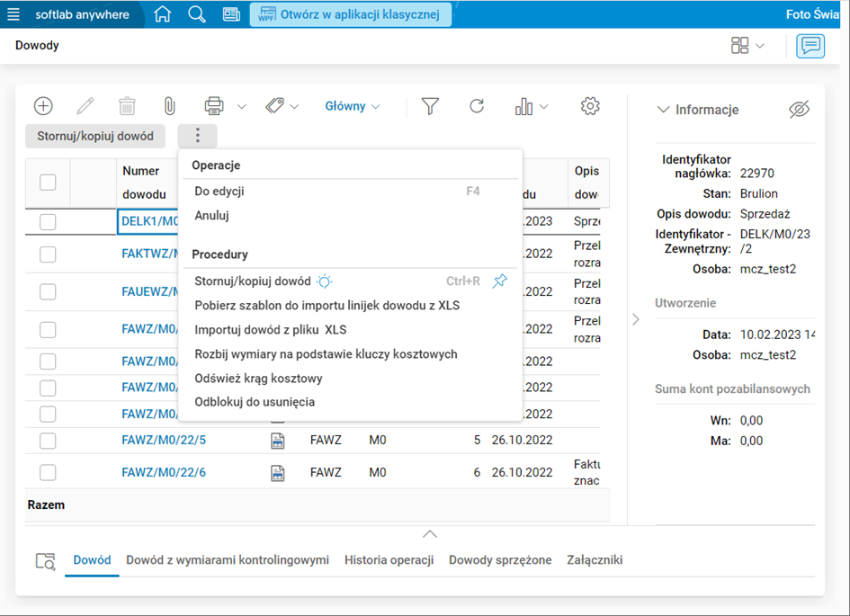Toggle the select-all header checkbox
The width and height of the screenshot is (850, 616).
[x=48, y=183]
